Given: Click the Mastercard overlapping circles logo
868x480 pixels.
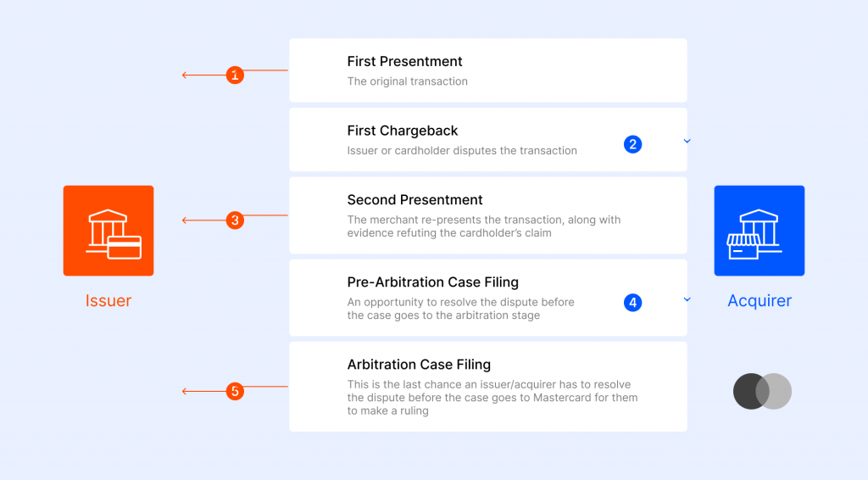Looking at the screenshot, I should (x=762, y=392).
